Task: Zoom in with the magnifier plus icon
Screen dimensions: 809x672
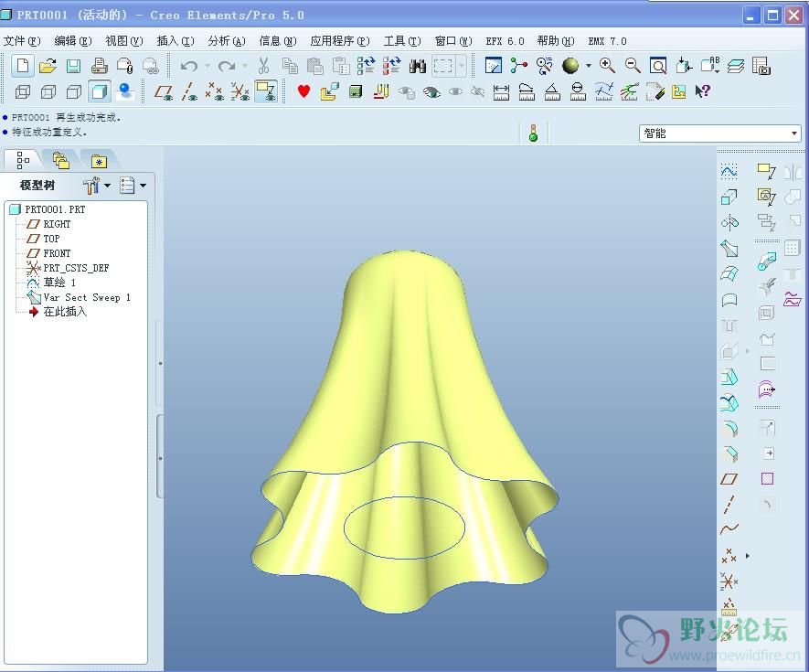Action: pyautogui.click(x=607, y=66)
